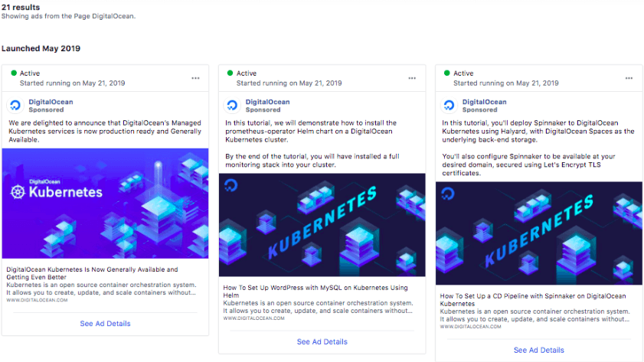Click DigitalOcean logo in first ad
Viewport: 644px width, 362px height.
coord(17,106)
